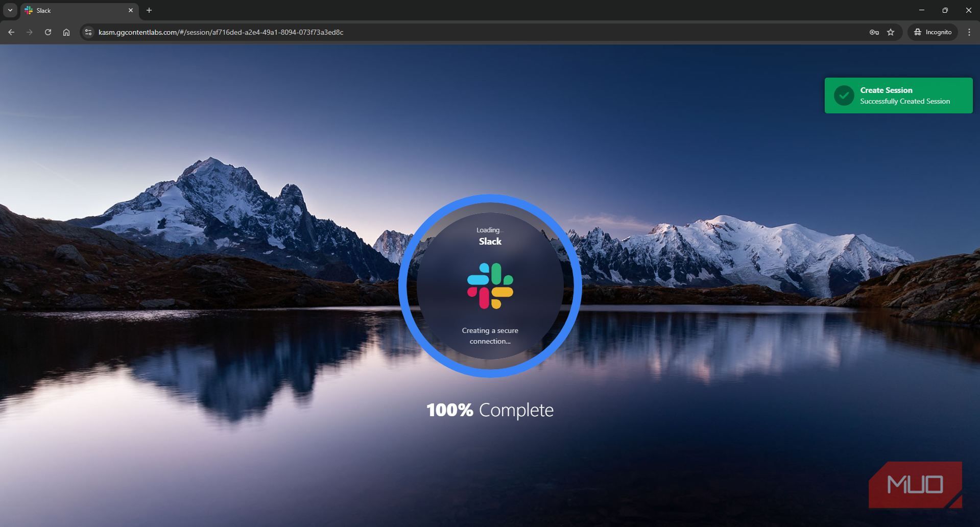Click the browser back arrow
980x527 pixels.
(x=11, y=32)
